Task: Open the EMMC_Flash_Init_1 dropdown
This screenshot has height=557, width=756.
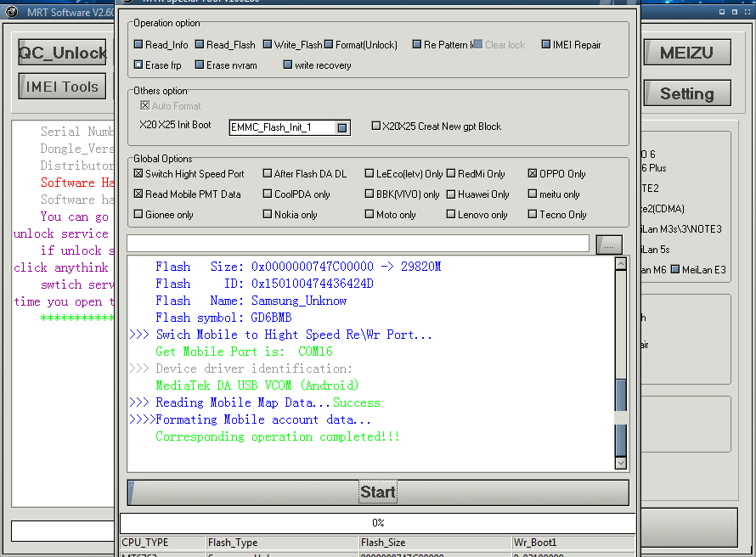Action: tap(341, 127)
